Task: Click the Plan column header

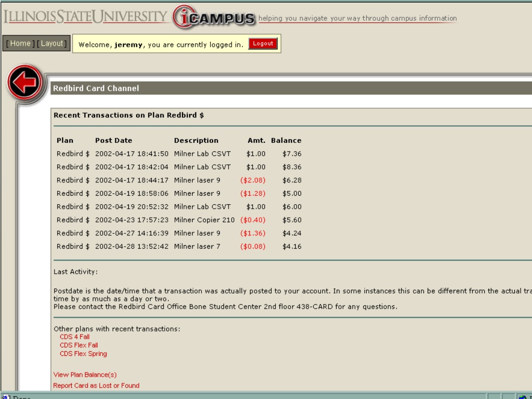Action: point(65,140)
